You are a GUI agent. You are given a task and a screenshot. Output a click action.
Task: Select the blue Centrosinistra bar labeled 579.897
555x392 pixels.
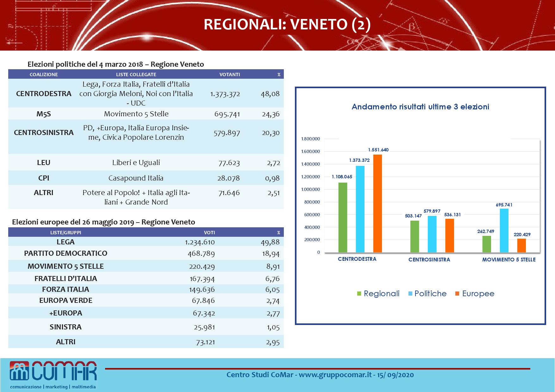(x=432, y=234)
